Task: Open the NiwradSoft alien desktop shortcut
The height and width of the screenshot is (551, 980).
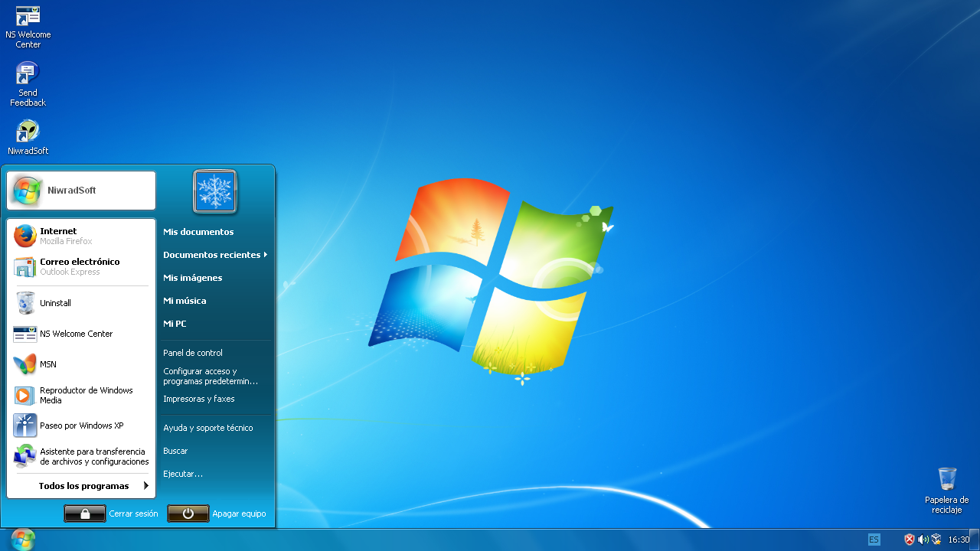Action: [x=28, y=131]
